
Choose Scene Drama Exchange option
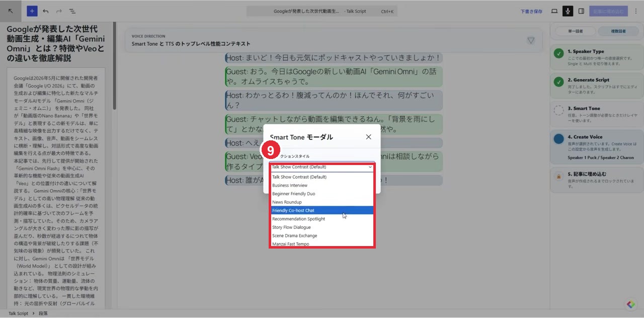click(322, 235)
